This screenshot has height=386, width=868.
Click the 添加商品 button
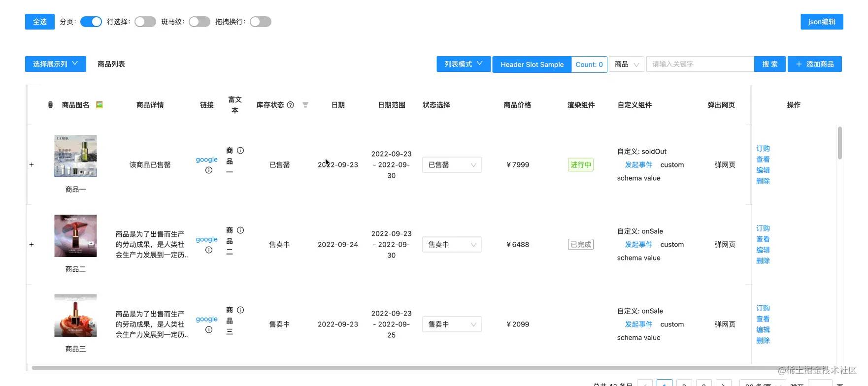coord(815,64)
